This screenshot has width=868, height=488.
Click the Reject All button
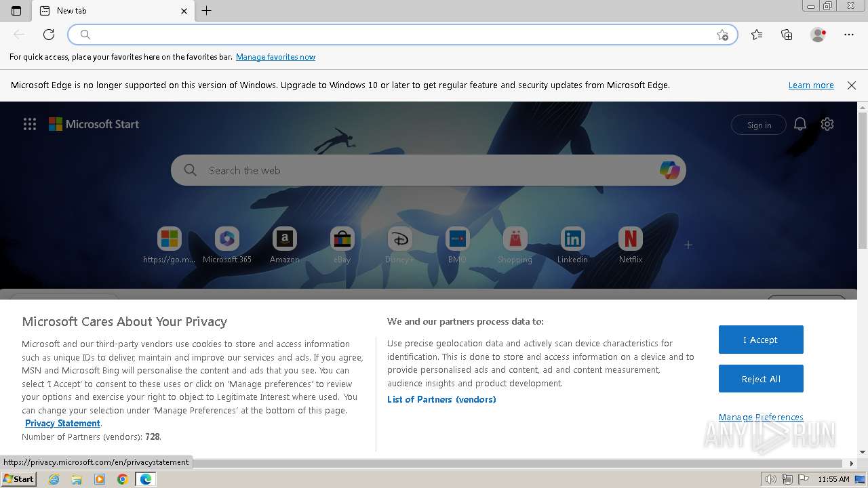click(x=761, y=379)
